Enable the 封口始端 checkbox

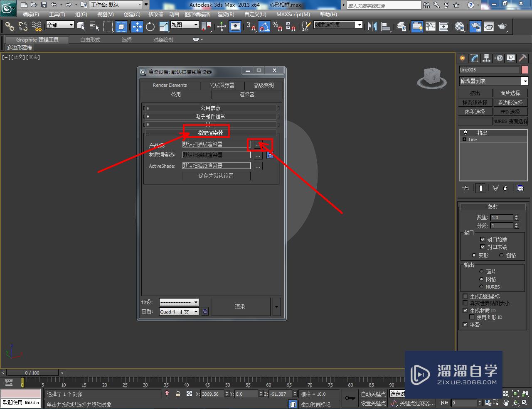pos(483,239)
